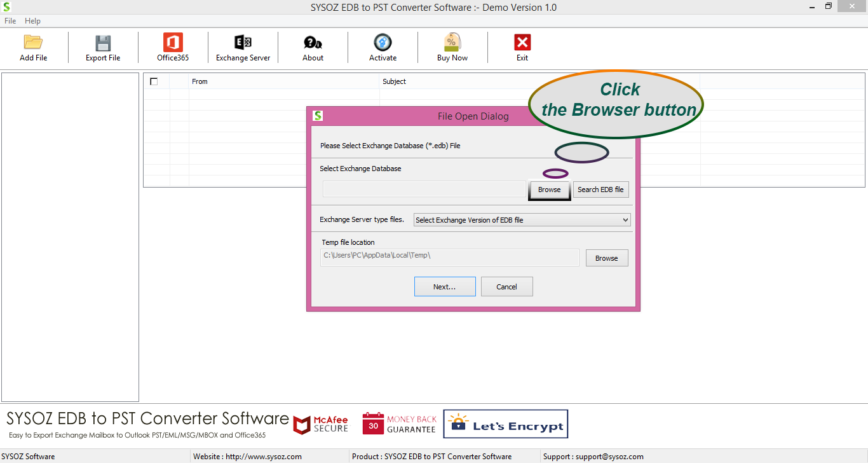The width and height of the screenshot is (868, 463).
Task: Open the Export File toolbar icon
Action: click(x=103, y=43)
